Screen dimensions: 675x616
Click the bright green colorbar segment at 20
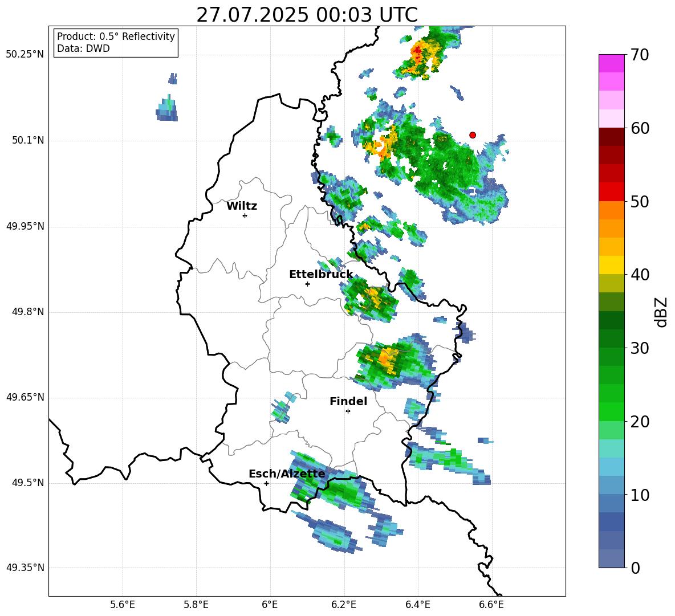[x=612, y=411]
